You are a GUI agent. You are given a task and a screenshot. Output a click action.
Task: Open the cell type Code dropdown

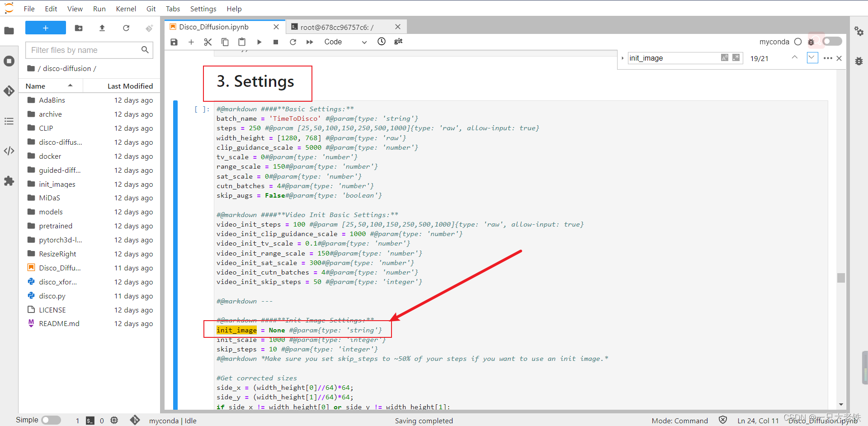(345, 42)
